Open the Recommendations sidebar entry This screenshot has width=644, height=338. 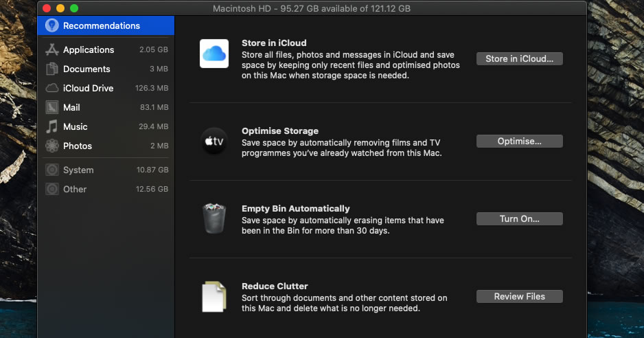(x=106, y=25)
